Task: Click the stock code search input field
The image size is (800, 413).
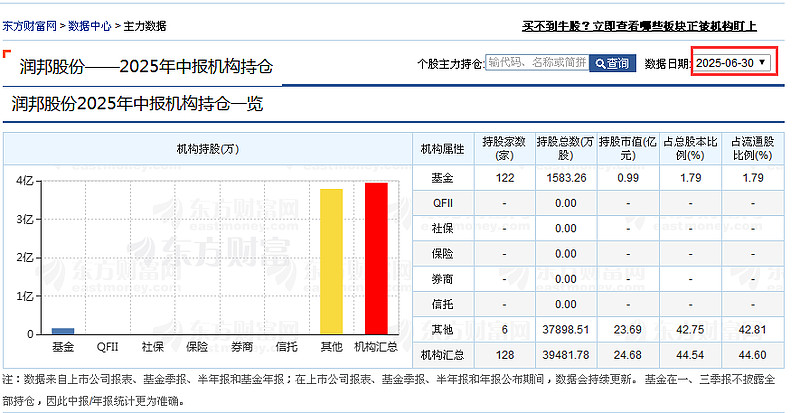Action: click(x=537, y=62)
